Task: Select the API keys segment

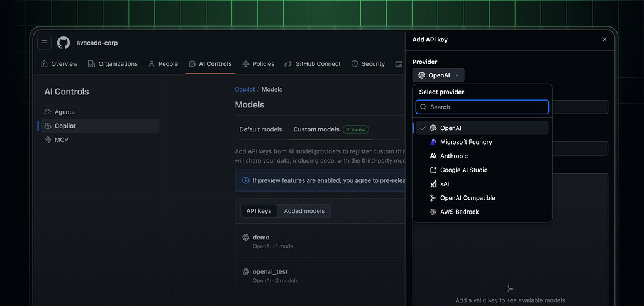Action: point(258,211)
